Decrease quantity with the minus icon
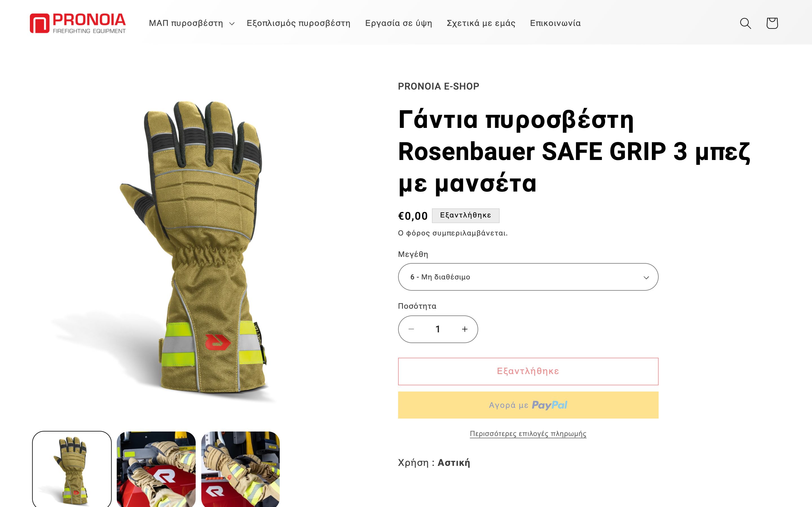This screenshot has height=507, width=812. [411, 329]
